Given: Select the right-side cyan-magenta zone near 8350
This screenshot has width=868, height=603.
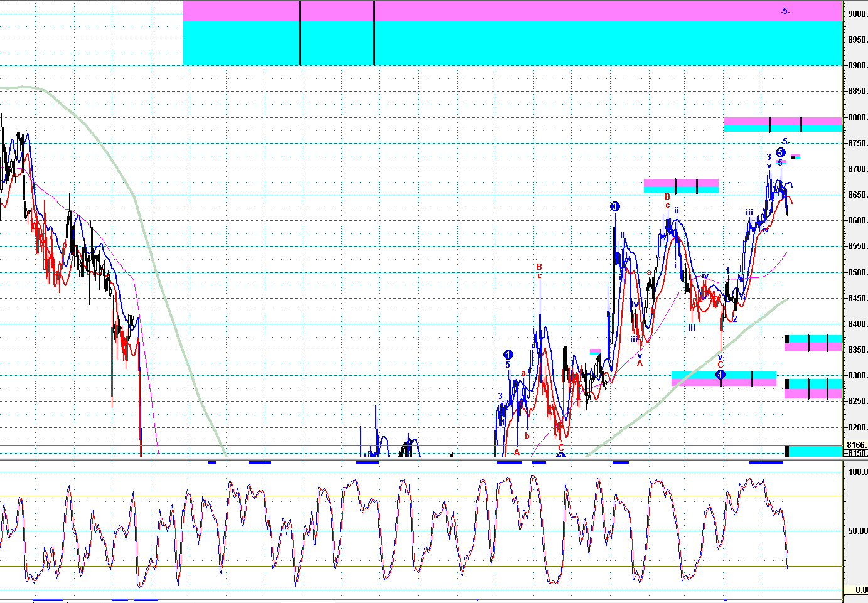Looking at the screenshot, I should coord(815,343).
